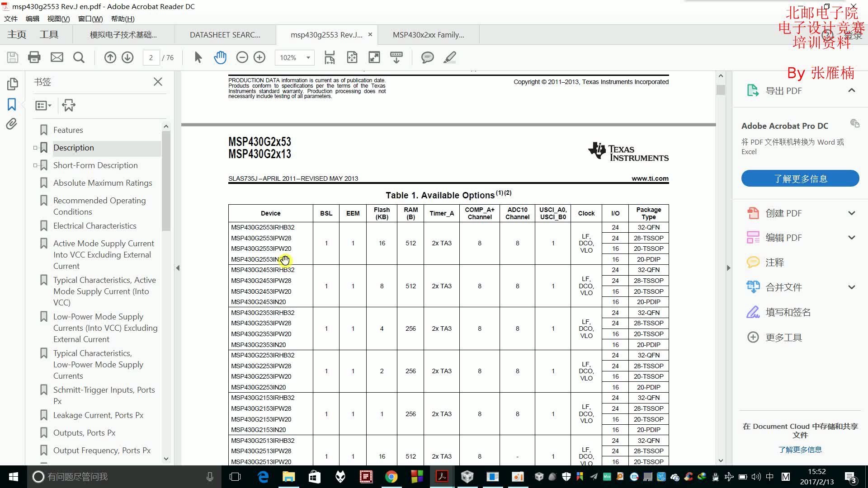Image resolution: width=868 pixels, height=488 pixels.
Task: Expand the 创建 PDF chevron
Action: coord(852,213)
